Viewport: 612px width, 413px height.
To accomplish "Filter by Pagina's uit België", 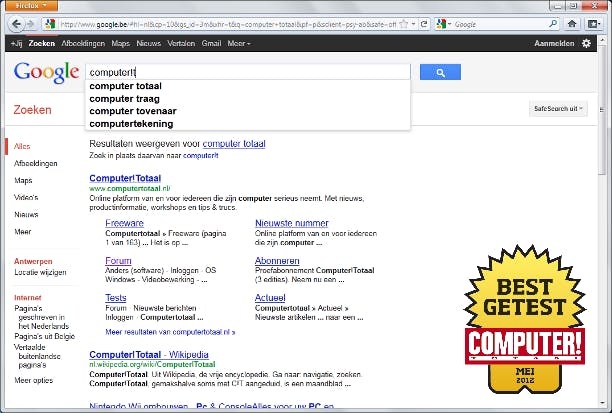I will (x=44, y=336).
